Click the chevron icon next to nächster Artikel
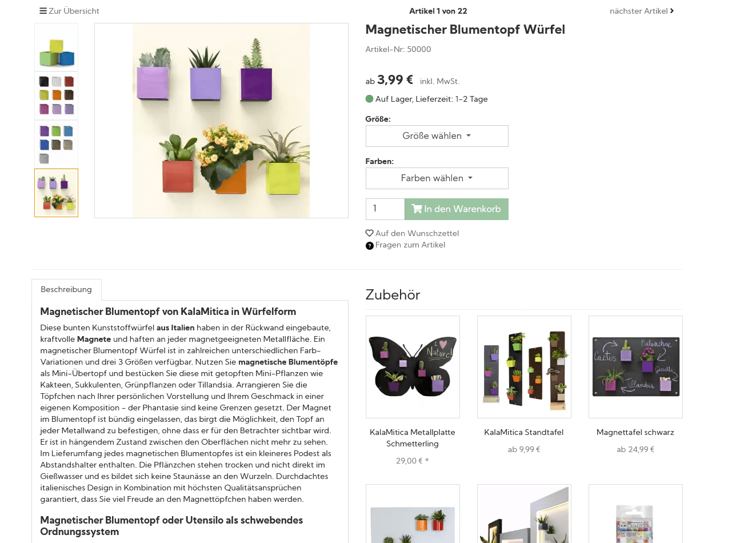The width and height of the screenshot is (756, 543). [672, 11]
